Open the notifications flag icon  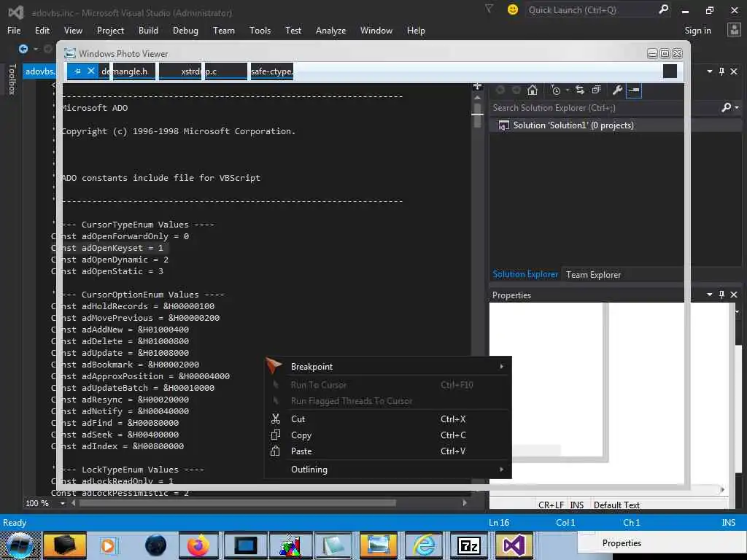click(x=489, y=9)
